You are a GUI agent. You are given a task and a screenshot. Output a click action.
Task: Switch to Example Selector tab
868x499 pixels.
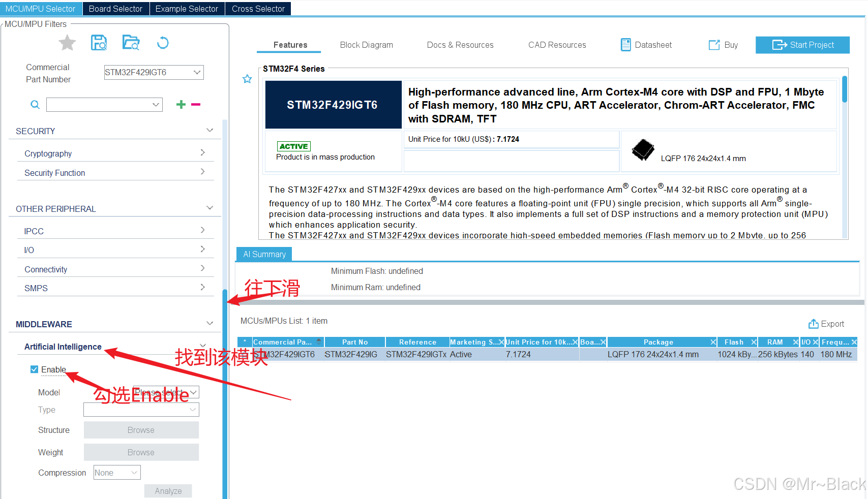pos(187,9)
